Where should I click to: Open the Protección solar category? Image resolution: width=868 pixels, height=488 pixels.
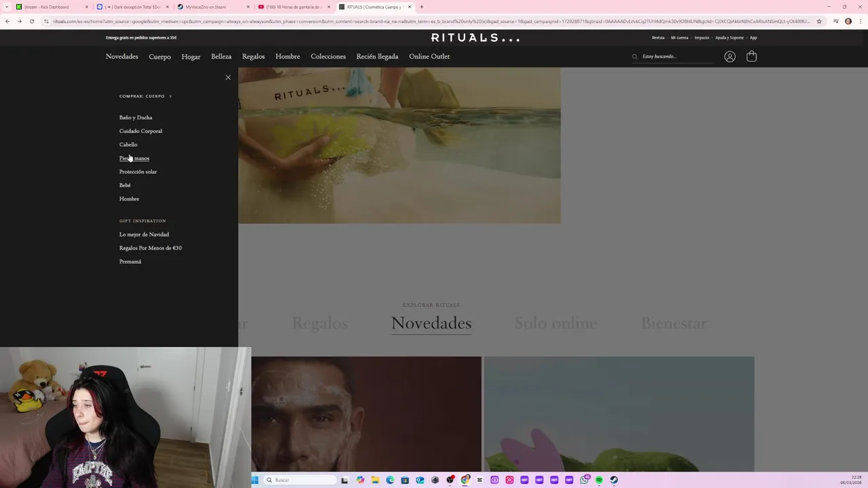click(x=138, y=171)
